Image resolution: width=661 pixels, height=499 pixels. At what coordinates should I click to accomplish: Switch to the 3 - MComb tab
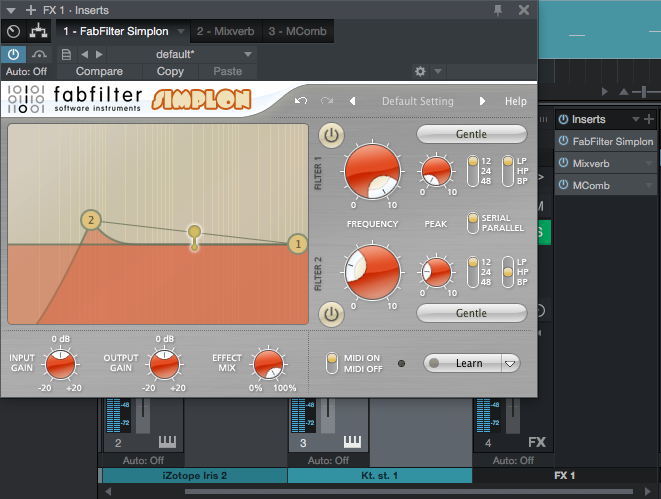298,31
